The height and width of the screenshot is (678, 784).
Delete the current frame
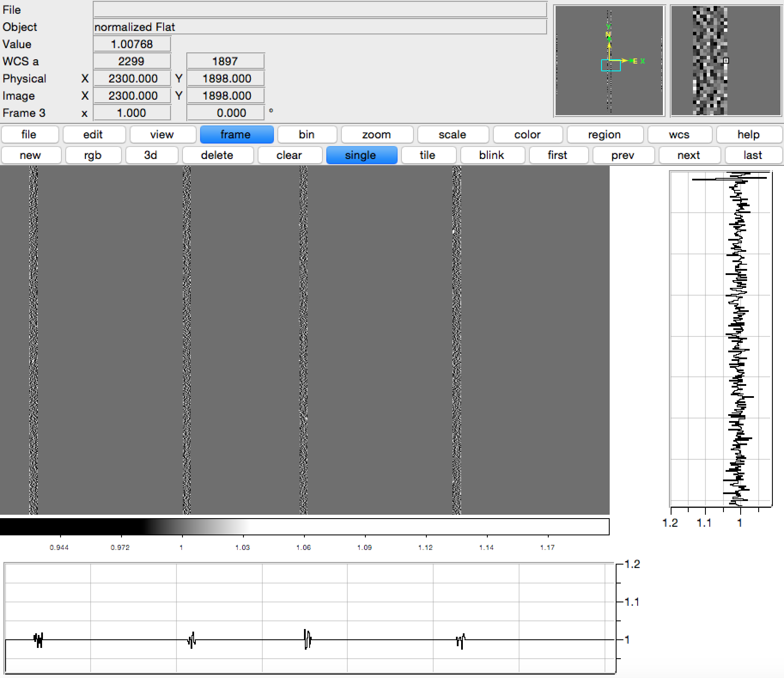217,155
